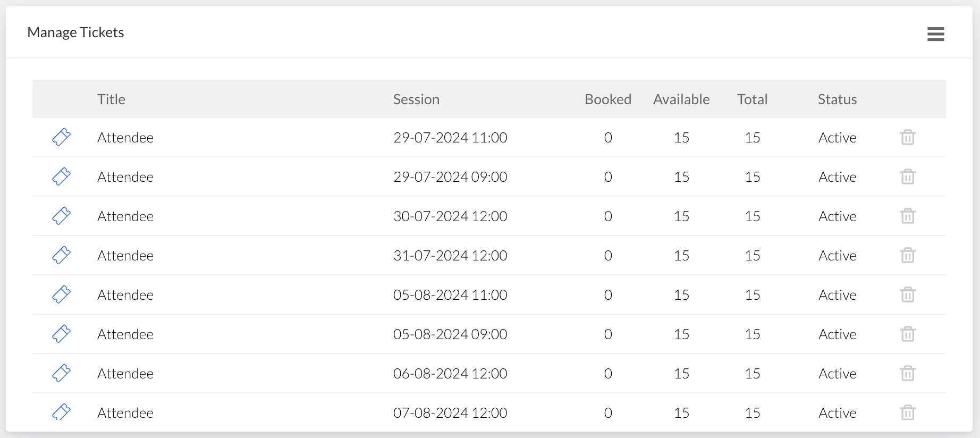Remove the 30-07-2024 12:00 ticket
This screenshot has width=980, height=438.
[907, 216]
